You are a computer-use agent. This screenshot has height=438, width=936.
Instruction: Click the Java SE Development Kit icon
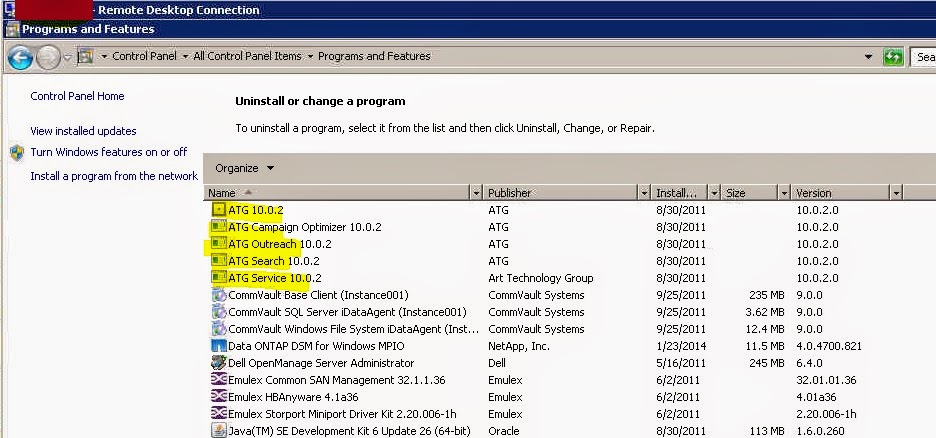(219, 430)
